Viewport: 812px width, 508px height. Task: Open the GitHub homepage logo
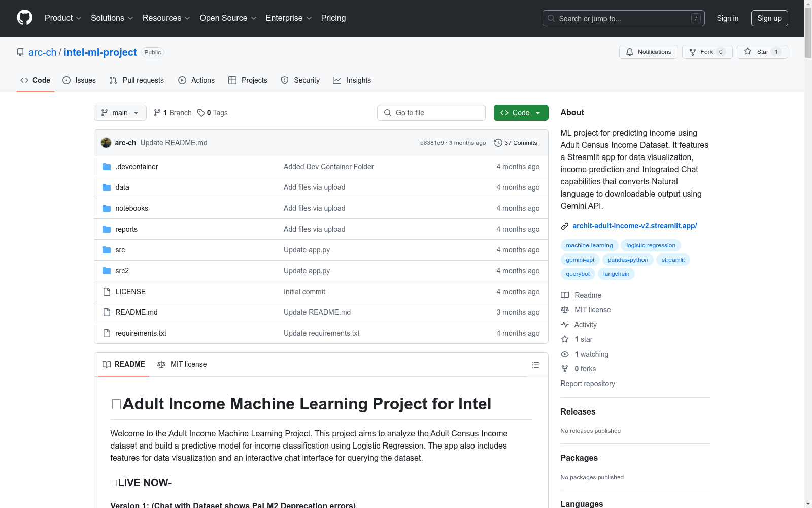tap(24, 18)
